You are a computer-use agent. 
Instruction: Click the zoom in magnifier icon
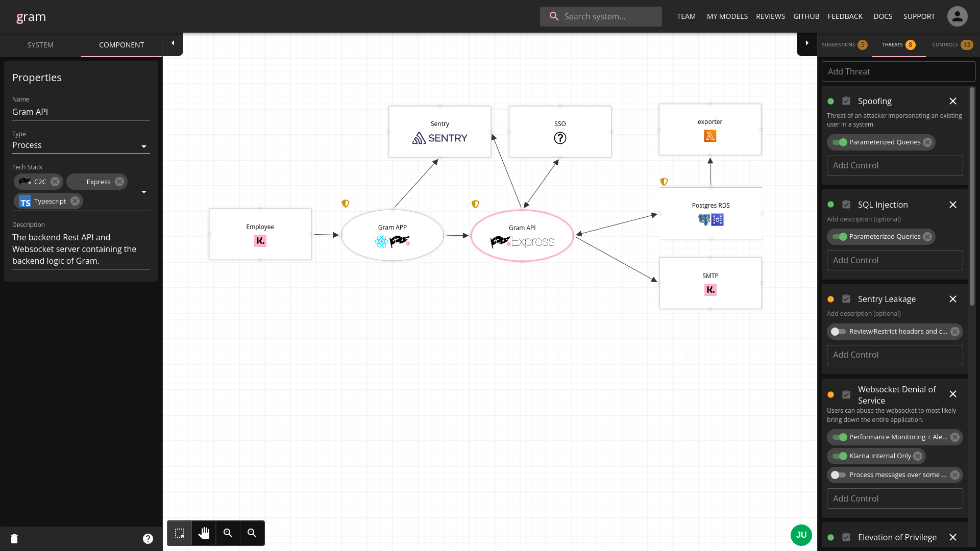pos(228,533)
